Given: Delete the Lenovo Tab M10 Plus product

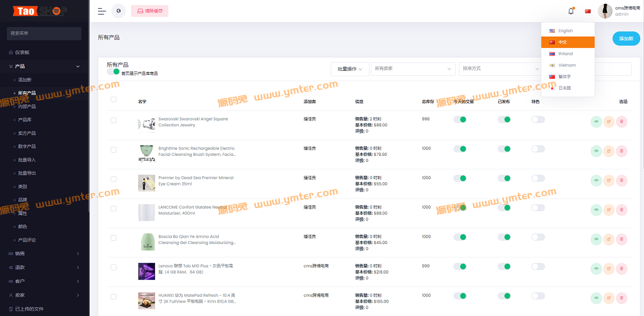Looking at the screenshot, I should coord(621,269).
